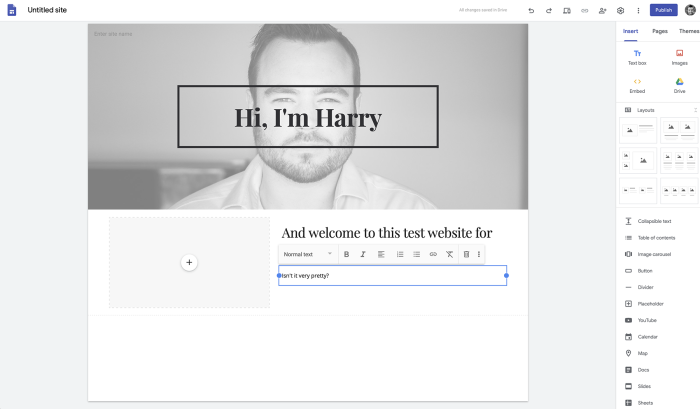This screenshot has width=700, height=409.
Task: Insert from Drive
Action: tap(679, 85)
